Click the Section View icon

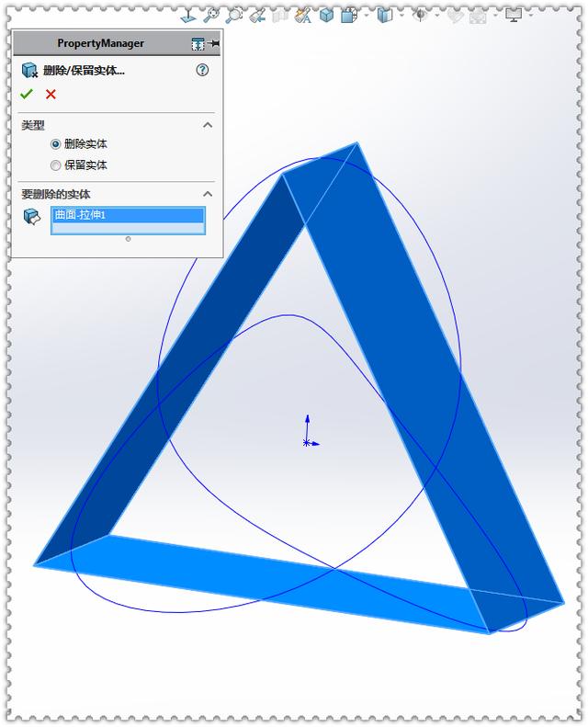pyautogui.click(x=280, y=17)
